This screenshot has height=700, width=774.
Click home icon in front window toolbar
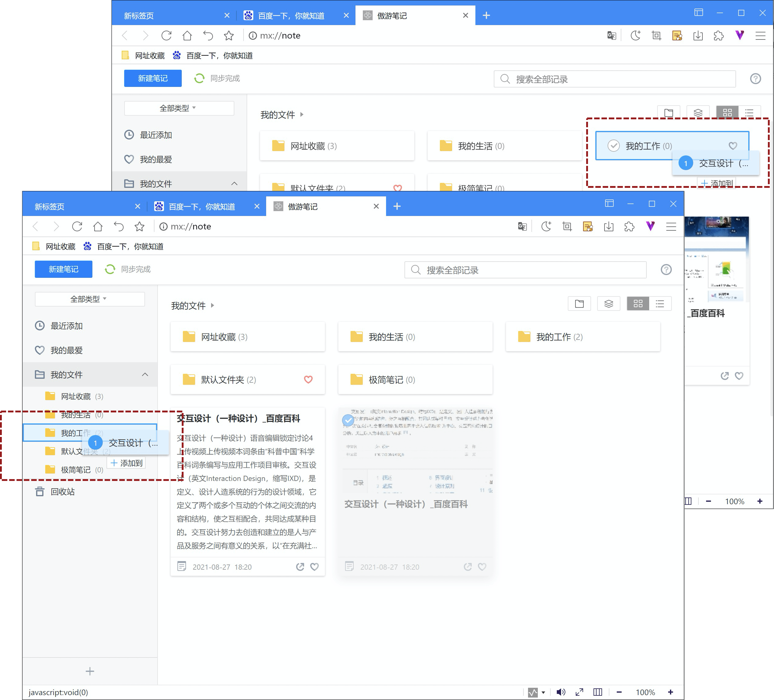point(98,226)
